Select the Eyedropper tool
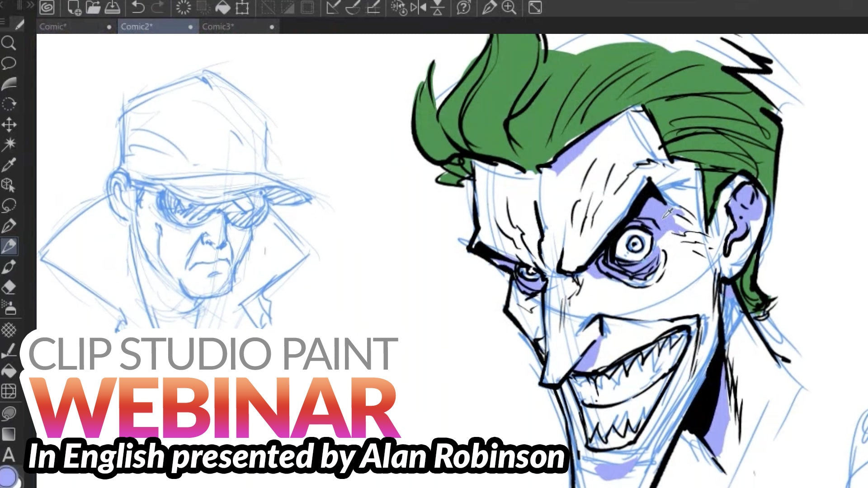The height and width of the screenshot is (488, 868). [9, 165]
